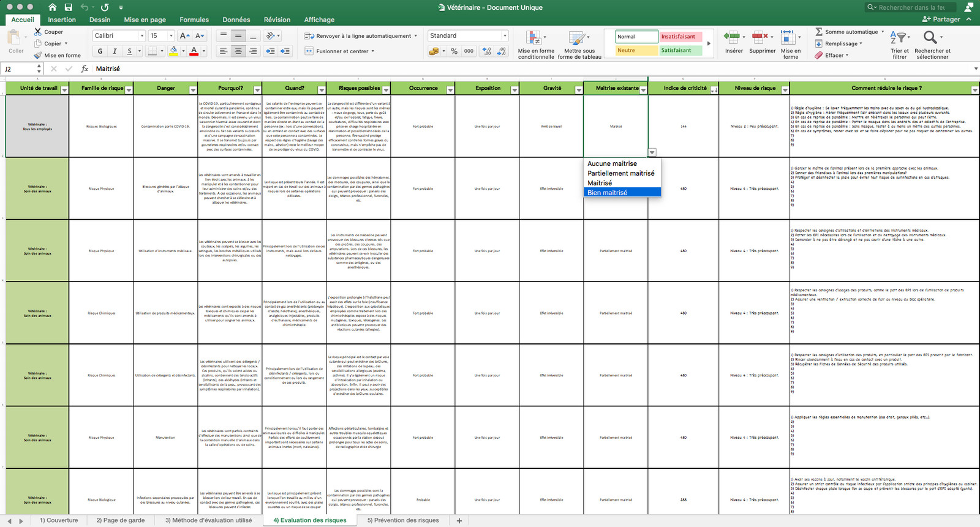Click the Insérer cells icon

pyautogui.click(x=731, y=38)
